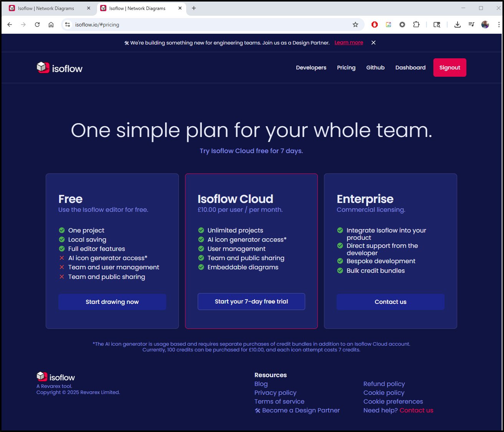Open Cookie preferences link
This screenshot has height=432, width=504.
tap(393, 401)
